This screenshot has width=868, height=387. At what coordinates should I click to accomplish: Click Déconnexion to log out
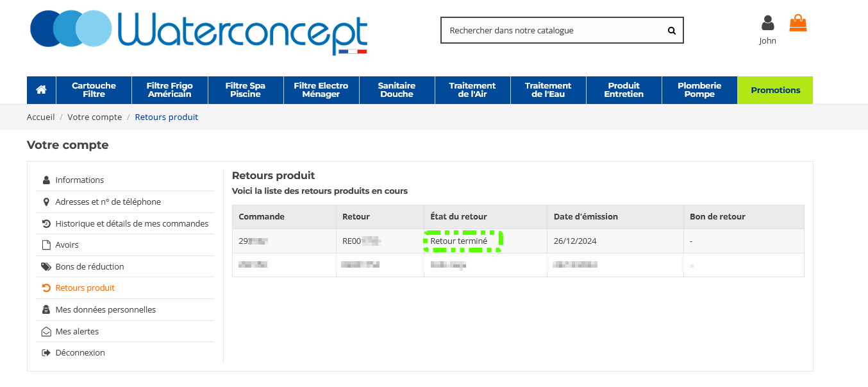(79, 353)
